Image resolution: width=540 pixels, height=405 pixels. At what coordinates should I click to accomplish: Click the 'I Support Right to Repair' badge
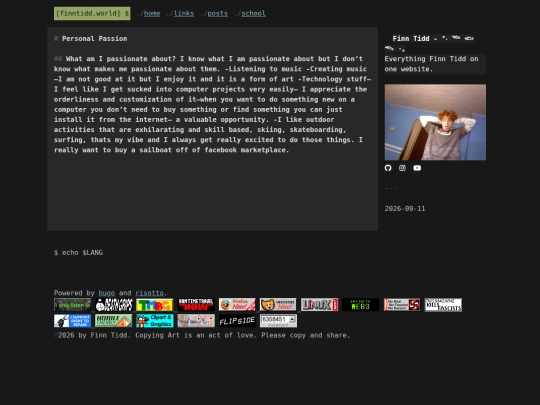[x=72, y=321]
